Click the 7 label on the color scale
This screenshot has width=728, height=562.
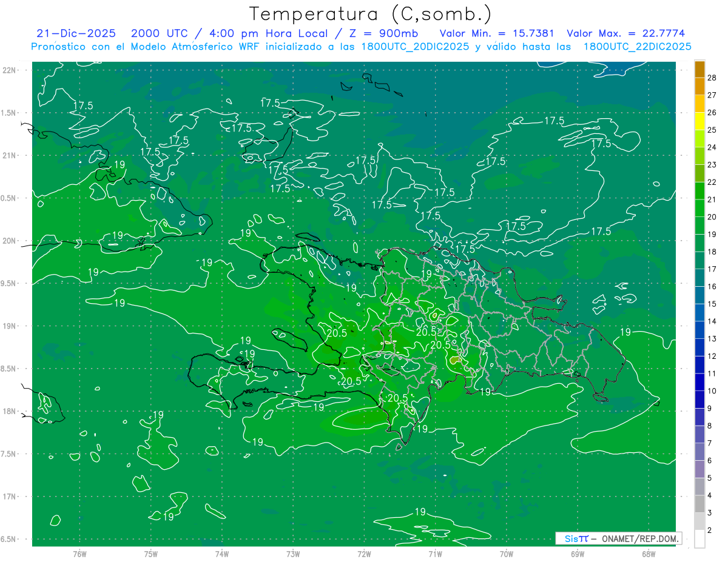(710, 443)
